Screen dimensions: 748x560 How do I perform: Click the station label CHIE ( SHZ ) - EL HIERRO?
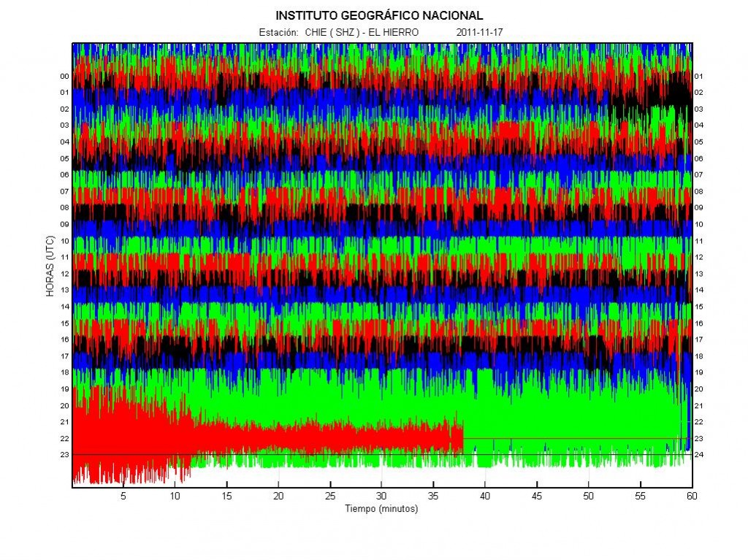[362, 32]
